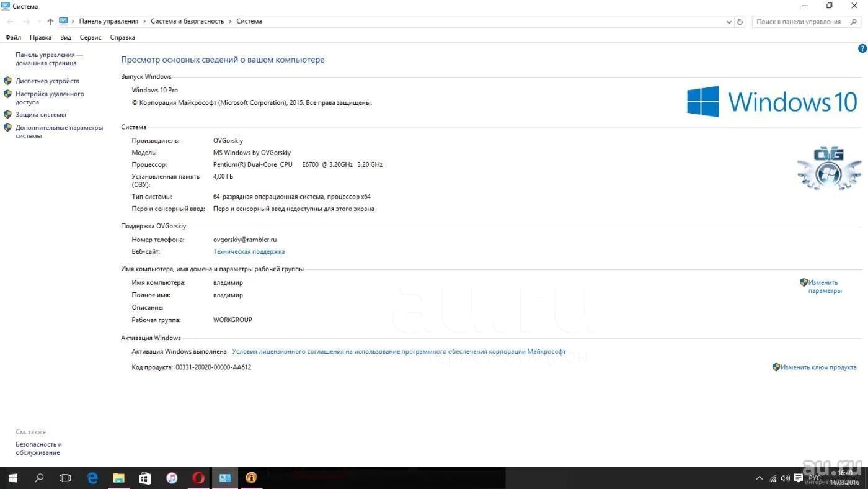Viewport: 868px width, 489px height.
Task: Select the System window taskbar button
Action: (x=224, y=478)
